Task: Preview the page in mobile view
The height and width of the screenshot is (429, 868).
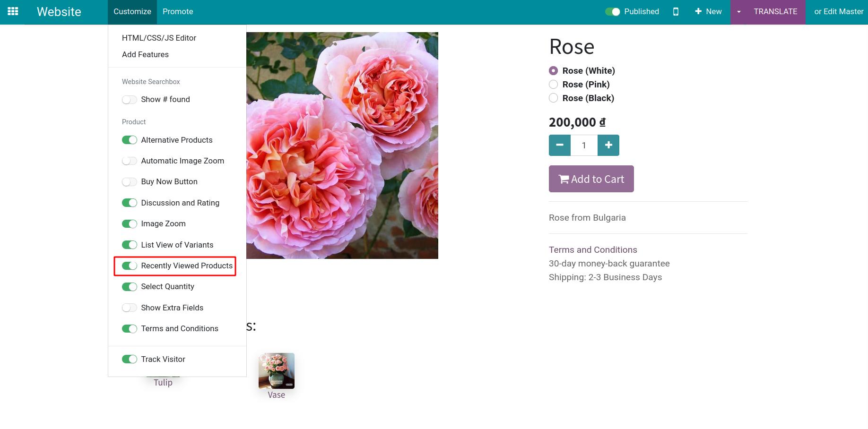Action: point(676,11)
